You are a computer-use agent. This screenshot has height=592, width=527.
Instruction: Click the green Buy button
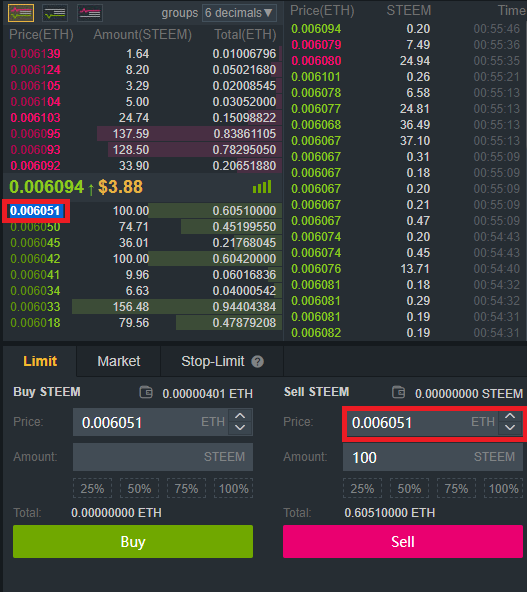(x=133, y=541)
